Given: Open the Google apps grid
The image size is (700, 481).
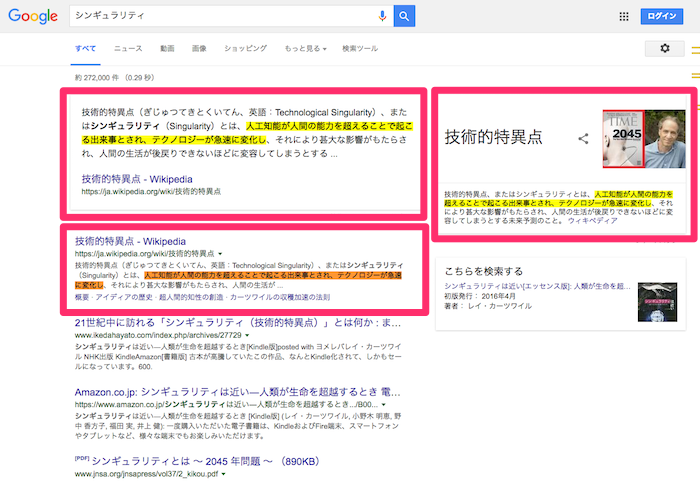Looking at the screenshot, I should point(624,16).
